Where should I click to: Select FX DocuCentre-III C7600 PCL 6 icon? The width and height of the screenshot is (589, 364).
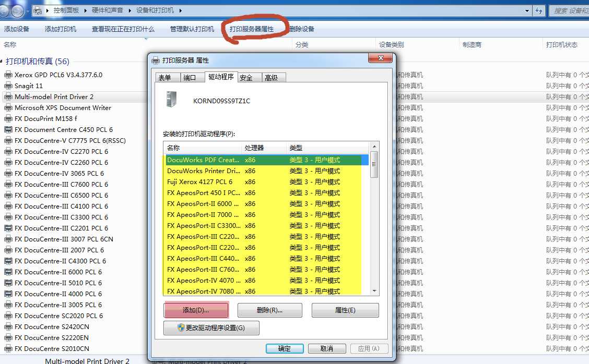point(8,184)
